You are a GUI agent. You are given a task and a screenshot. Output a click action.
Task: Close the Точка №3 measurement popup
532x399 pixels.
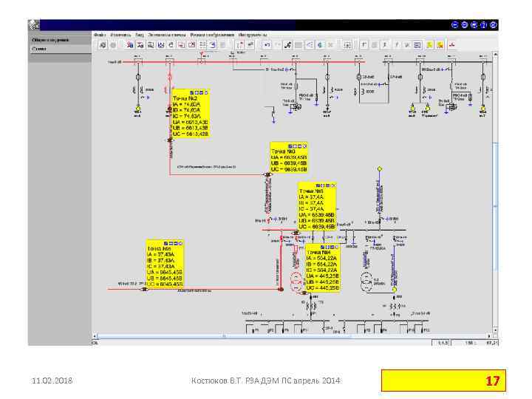point(304,146)
